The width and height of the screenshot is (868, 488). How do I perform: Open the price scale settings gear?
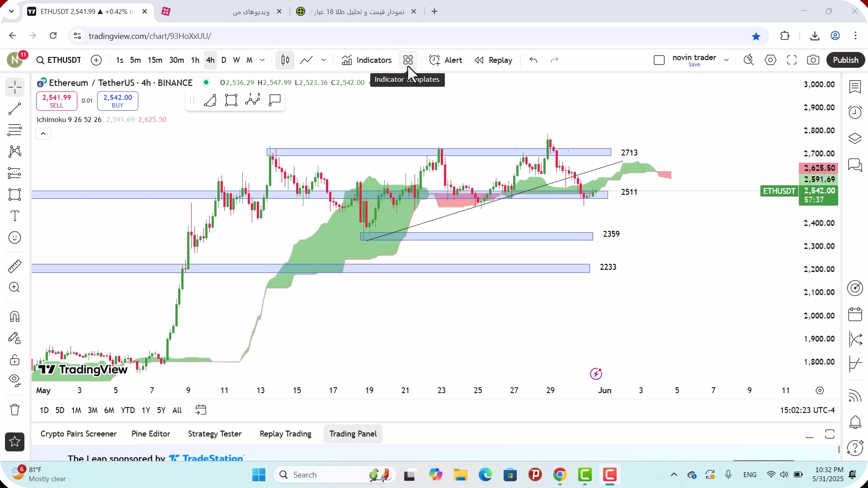click(x=820, y=390)
